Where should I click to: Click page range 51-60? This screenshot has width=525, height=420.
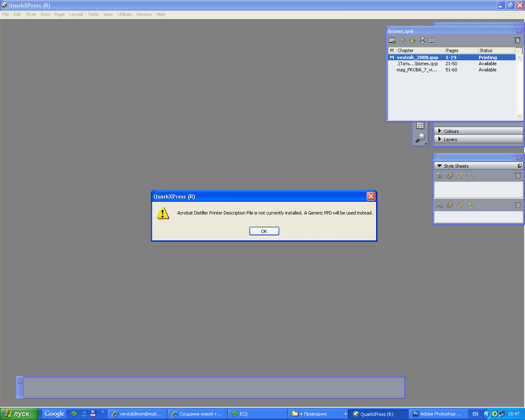(451, 70)
